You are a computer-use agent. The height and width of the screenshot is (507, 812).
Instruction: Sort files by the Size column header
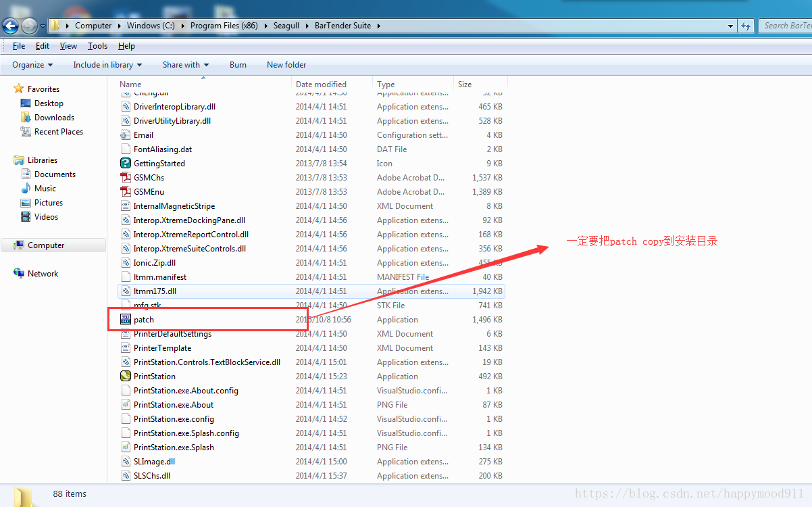click(x=480, y=84)
